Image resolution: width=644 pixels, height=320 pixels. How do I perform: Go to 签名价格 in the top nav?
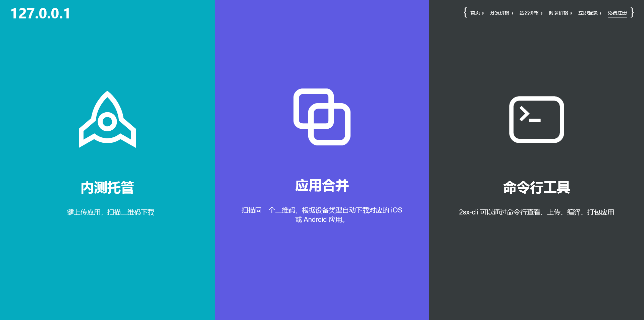(529, 13)
